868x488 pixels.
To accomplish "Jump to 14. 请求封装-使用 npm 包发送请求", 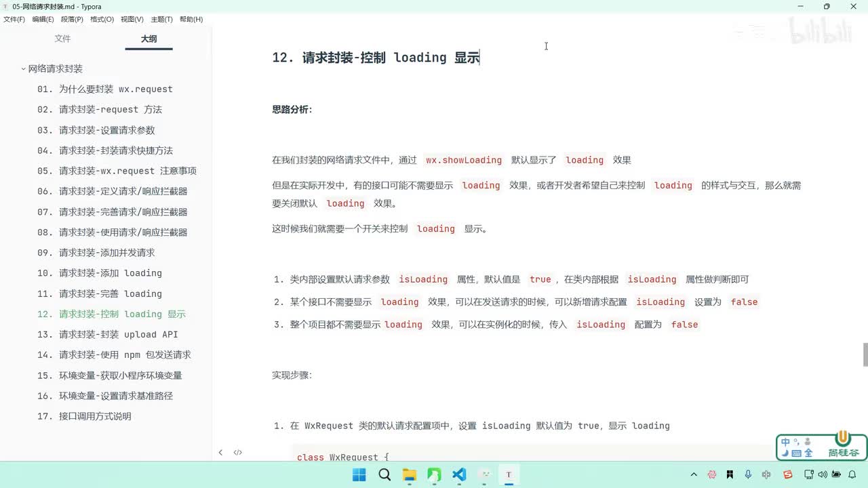I will (114, 355).
